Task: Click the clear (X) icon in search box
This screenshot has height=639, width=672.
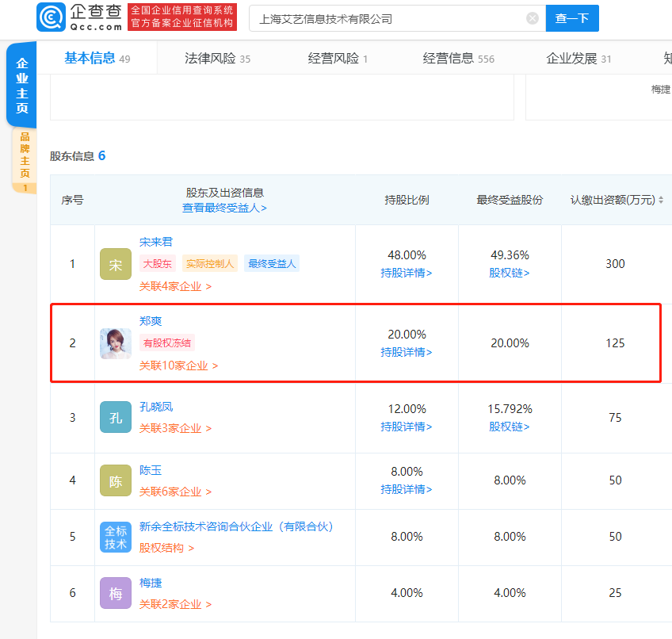Action: 532,17
